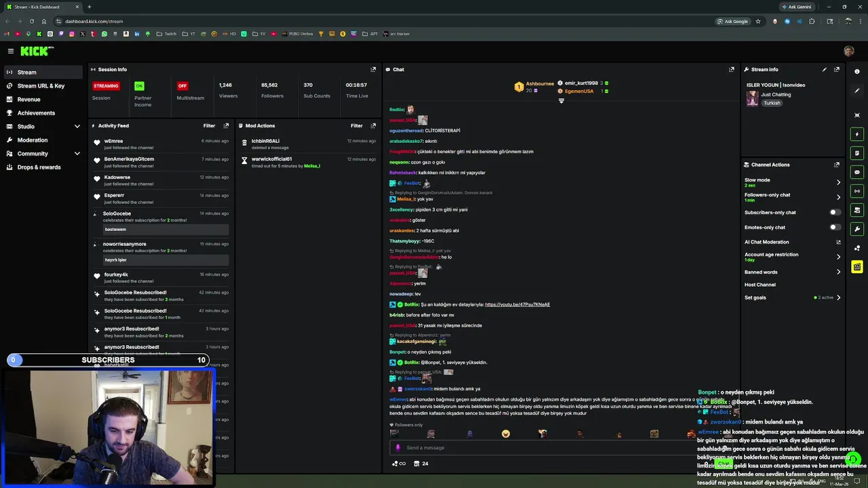Open a new browser tab
This screenshot has height=488, width=868.
click(x=89, y=7)
